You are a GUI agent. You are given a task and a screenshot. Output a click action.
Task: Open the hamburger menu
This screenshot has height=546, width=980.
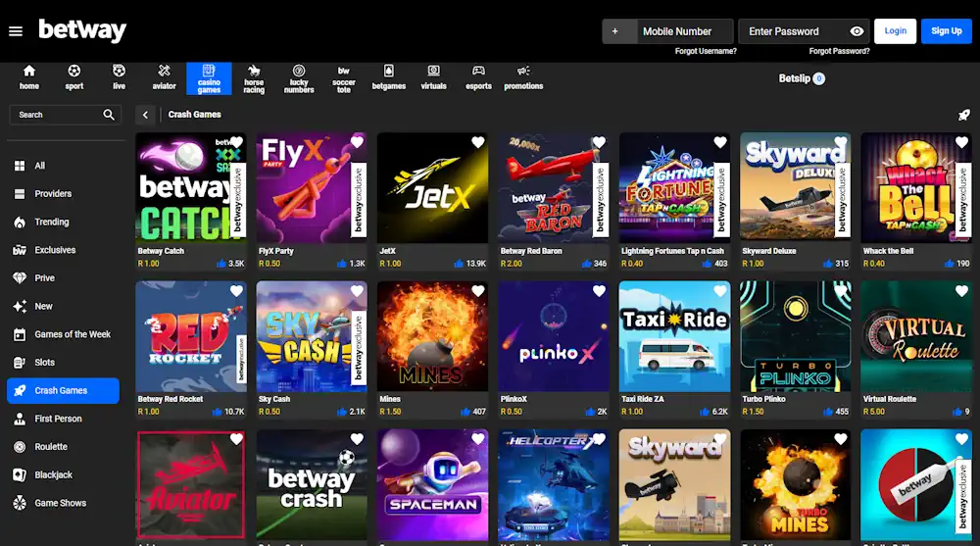(x=16, y=31)
